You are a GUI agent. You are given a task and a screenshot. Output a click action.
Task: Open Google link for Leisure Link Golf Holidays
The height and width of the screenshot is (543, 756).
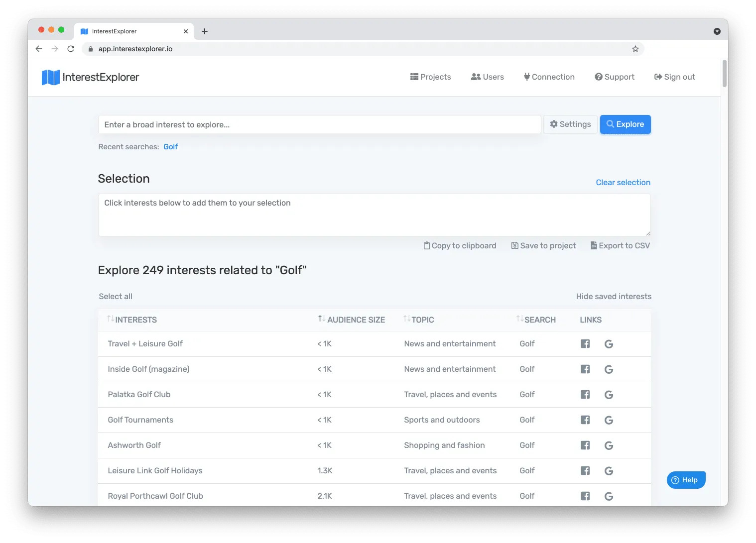click(609, 471)
